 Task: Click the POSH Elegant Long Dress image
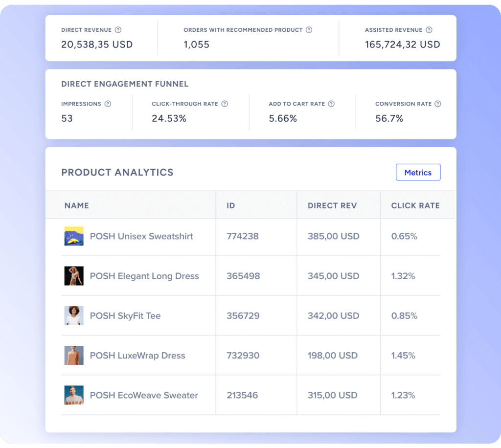coord(73,276)
